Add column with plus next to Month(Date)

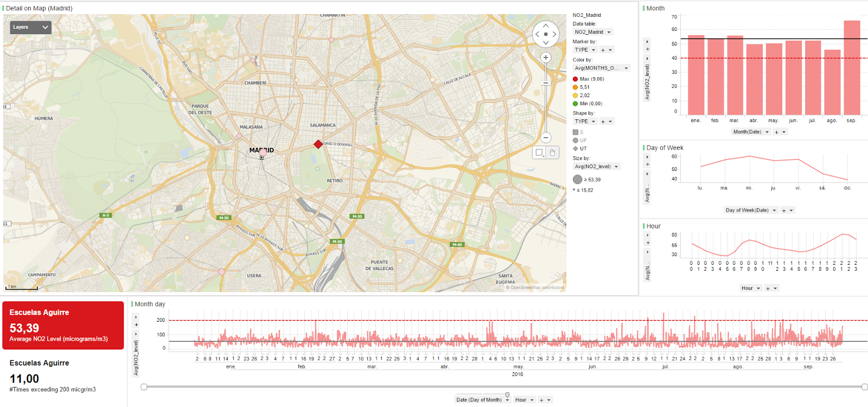[x=776, y=132]
